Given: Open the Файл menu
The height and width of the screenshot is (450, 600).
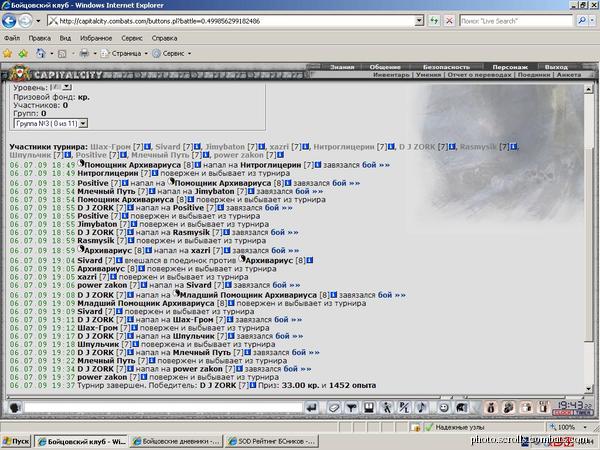Looking at the screenshot, I should pos(12,38).
